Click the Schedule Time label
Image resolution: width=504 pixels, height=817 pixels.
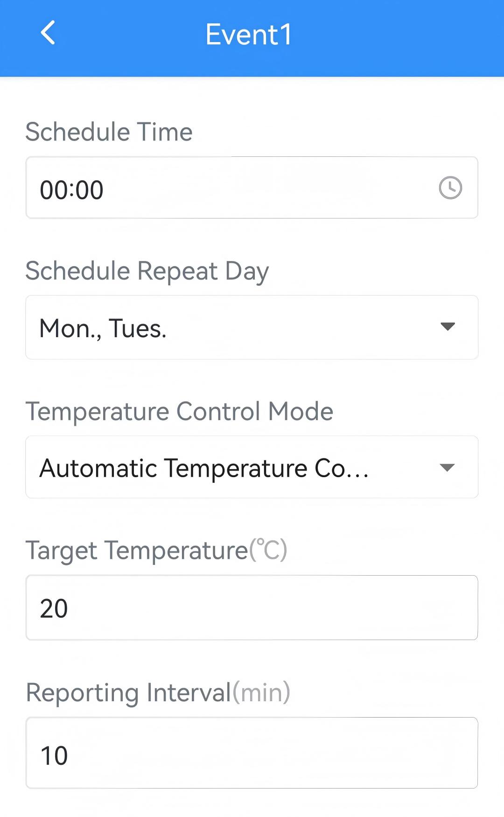(109, 132)
